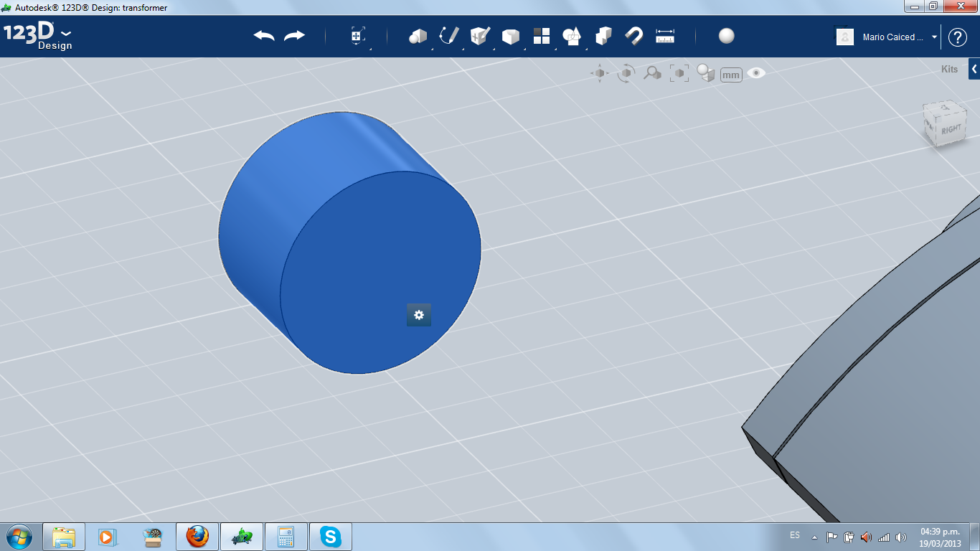Click the Kits label
980x551 pixels.
pos(949,70)
